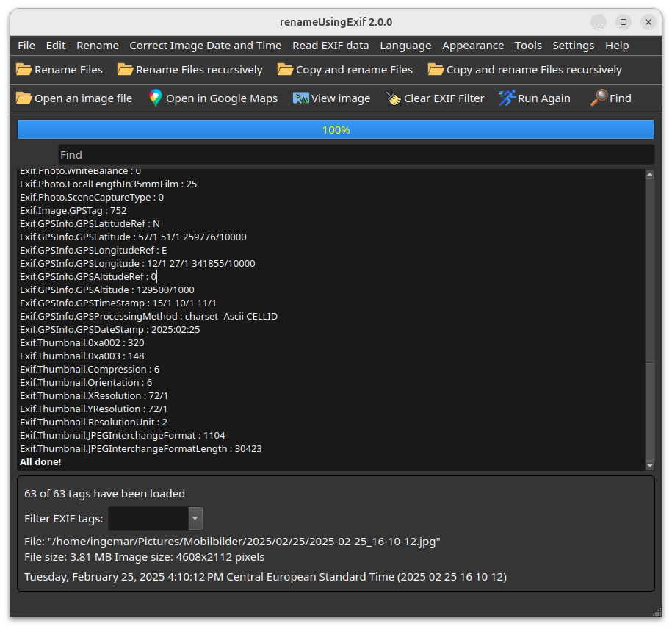The height and width of the screenshot is (629, 672).
Task: Click the Exif.Image.GPSTag 752 line
Action: 73,211
